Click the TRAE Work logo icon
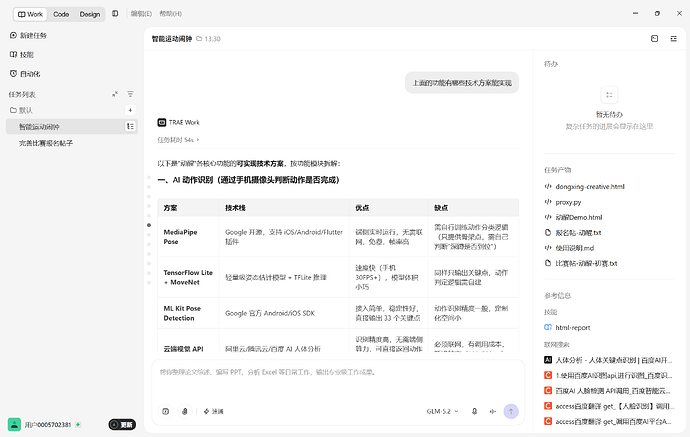This screenshot has height=437, width=690. click(161, 122)
